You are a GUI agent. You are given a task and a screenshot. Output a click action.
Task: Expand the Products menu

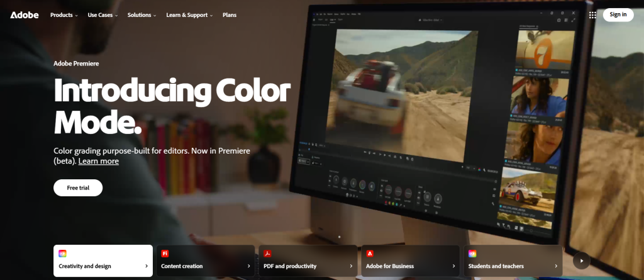tap(64, 14)
